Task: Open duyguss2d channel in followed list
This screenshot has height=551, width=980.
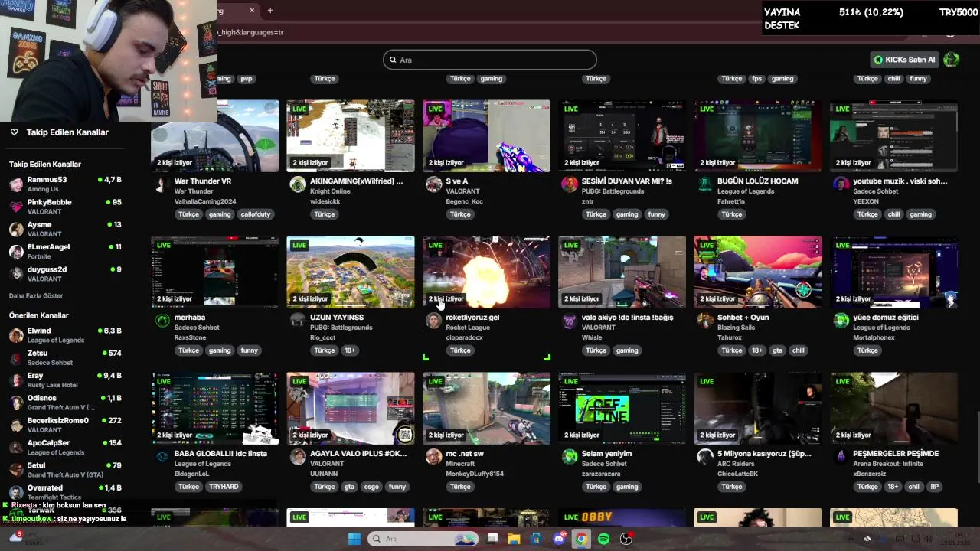Action: click(x=65, y=273)
